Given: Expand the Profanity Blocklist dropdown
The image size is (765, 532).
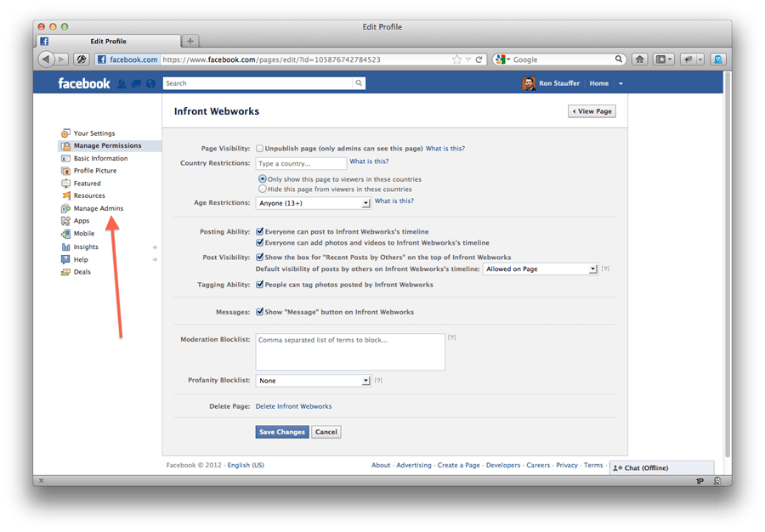Looking at the screenshot, I should click(x=313, y=381).
